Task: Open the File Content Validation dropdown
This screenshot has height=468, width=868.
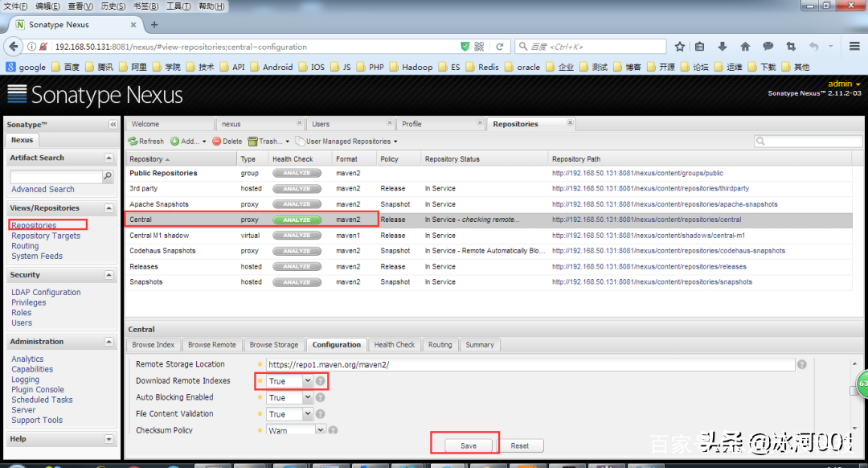Action: (x=307, y=414)
